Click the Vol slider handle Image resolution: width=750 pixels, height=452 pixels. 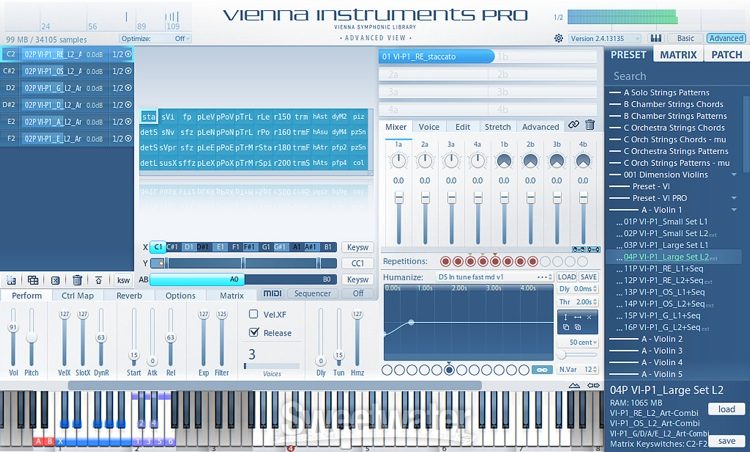tap(13, 328)
